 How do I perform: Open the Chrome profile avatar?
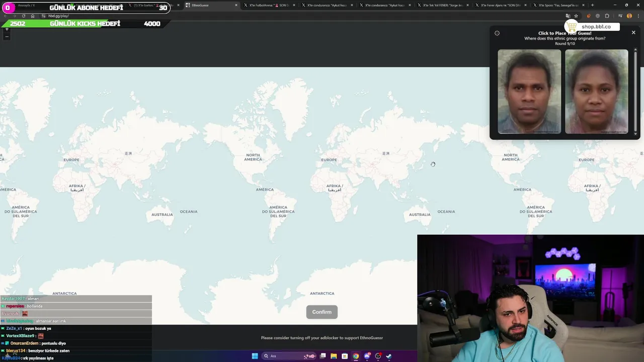coord(629,16)
